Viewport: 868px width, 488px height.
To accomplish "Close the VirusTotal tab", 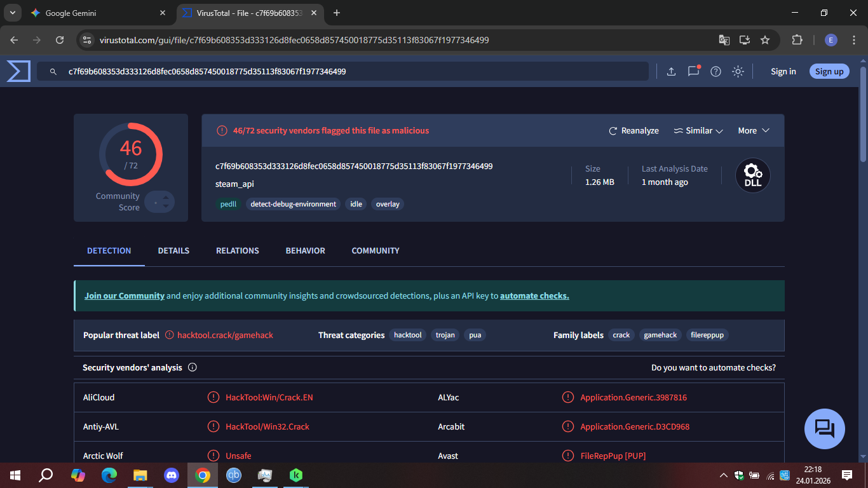I will (315, 13).
